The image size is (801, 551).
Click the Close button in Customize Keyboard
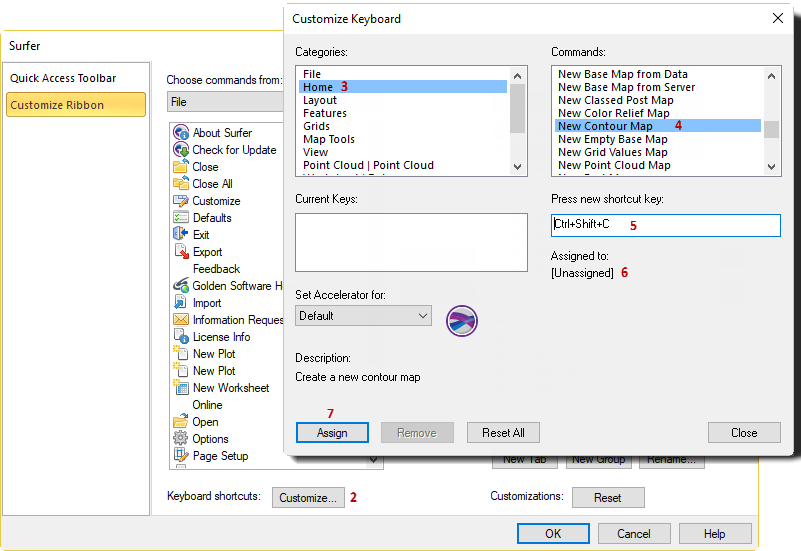point(744,433)
